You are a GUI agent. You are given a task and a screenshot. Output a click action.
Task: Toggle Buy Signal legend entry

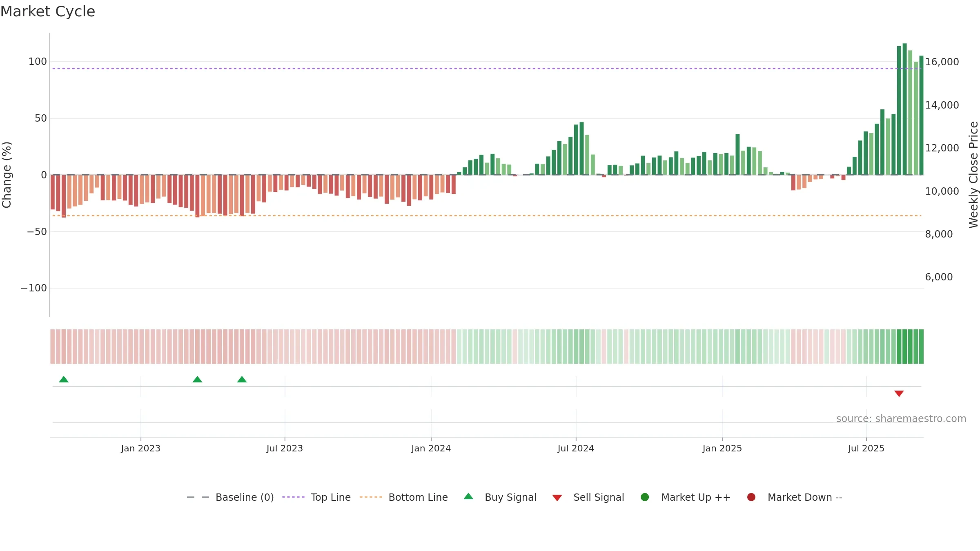(x=500, y=497)
